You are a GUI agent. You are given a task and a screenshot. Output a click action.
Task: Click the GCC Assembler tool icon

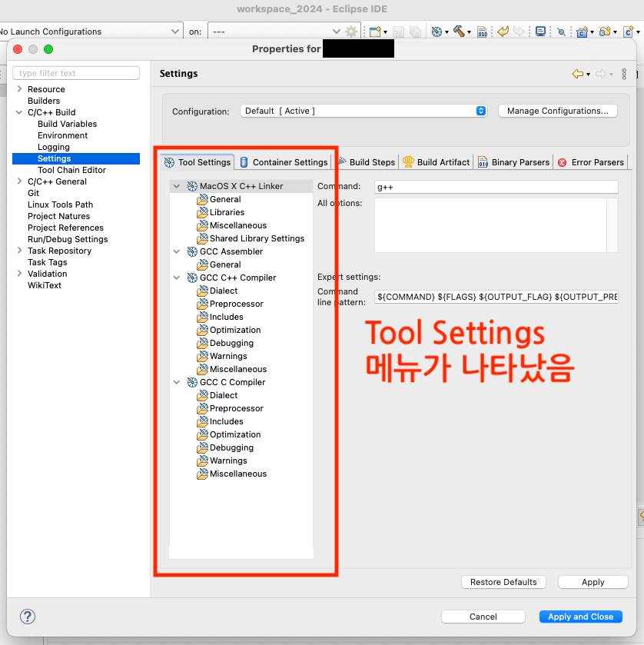point(192,251)
